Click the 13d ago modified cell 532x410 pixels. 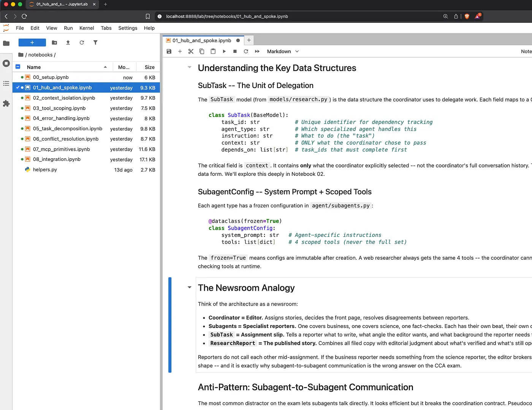(x=123, y=170)
